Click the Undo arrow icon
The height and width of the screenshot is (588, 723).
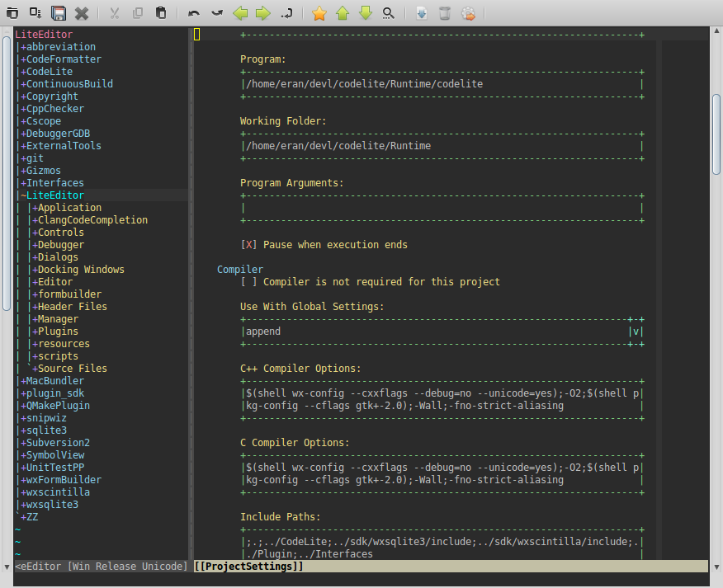pyautogui.click(x=194, y=13)
